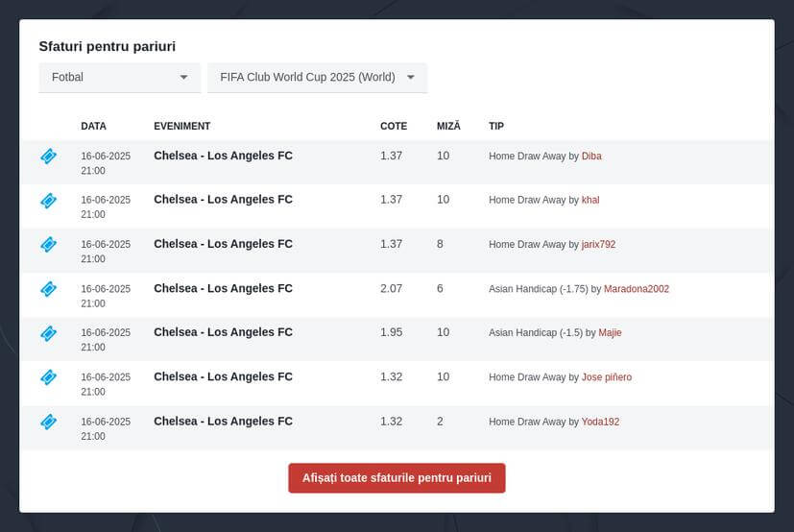The height and width of the screenshot is (532, 794).
Task: Click the ticket icon beside Maradona2002's tip
Action: tap(49, 289)
